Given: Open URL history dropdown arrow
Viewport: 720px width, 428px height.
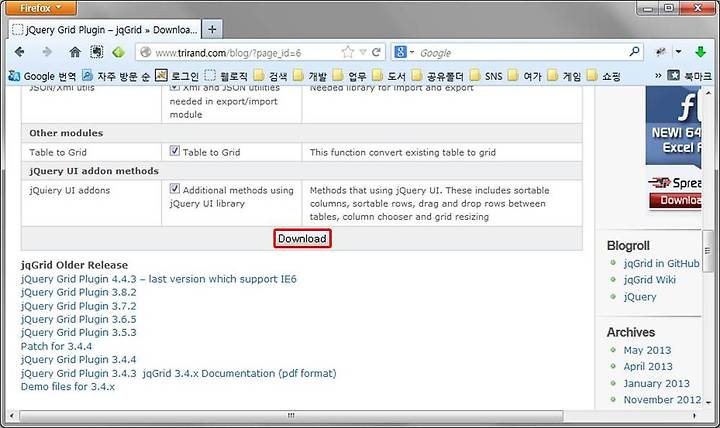Looking at the screenshot, I should (363, 52).
